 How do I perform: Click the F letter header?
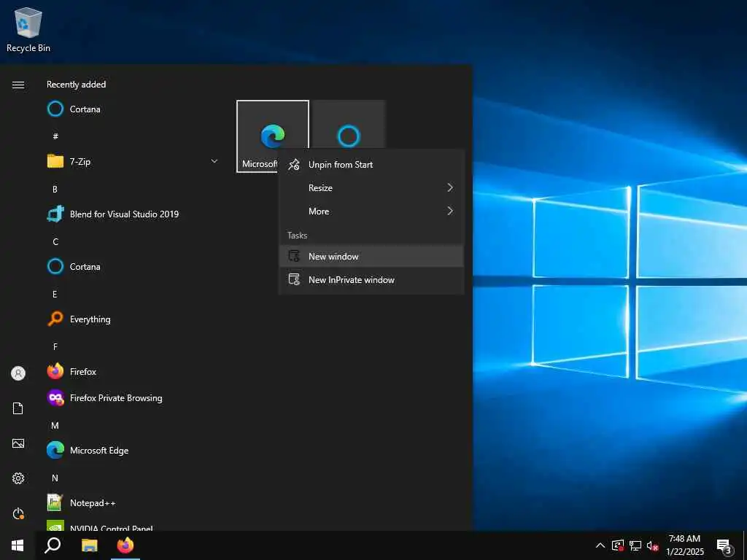coord(55,346)
